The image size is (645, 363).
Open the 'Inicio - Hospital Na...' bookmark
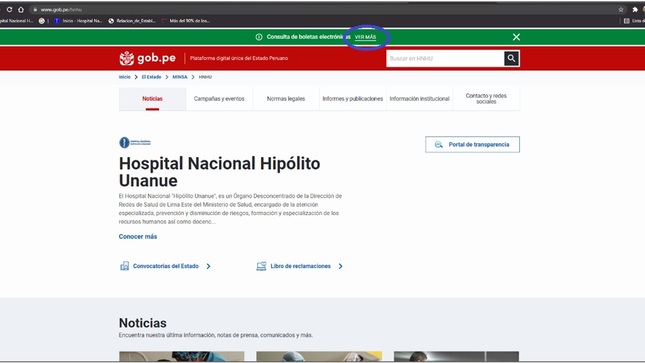coord(78,21)
